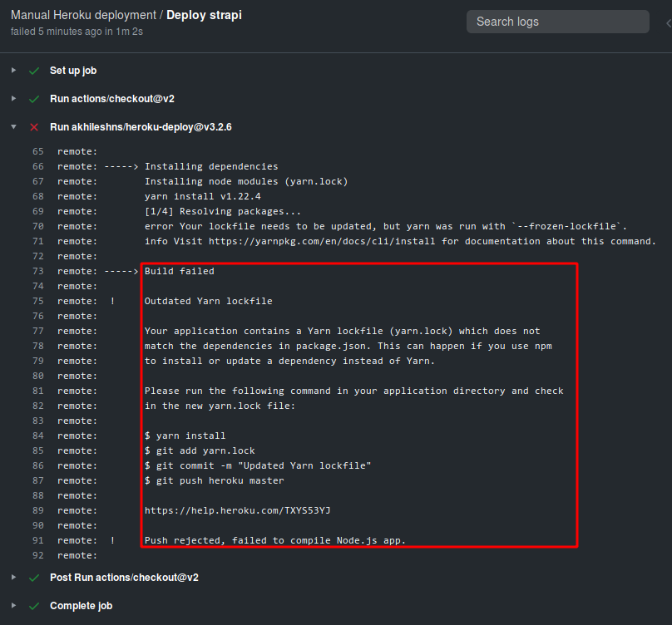The image size is (672, 625).
Task: Click the green checkmark beside Set up job
Action: (x=33, y=71)
